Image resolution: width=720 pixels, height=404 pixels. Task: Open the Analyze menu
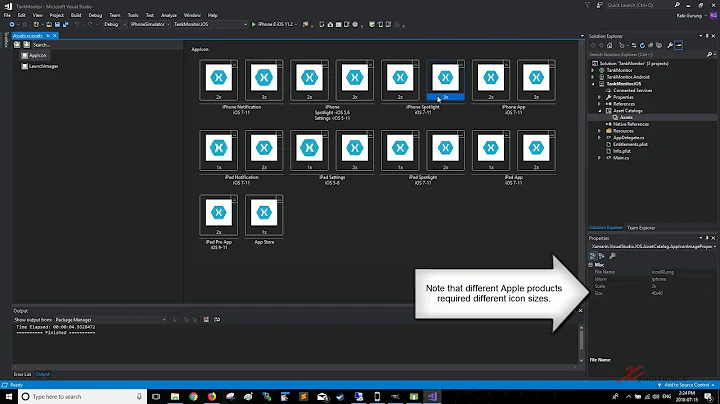pos(169,15)
